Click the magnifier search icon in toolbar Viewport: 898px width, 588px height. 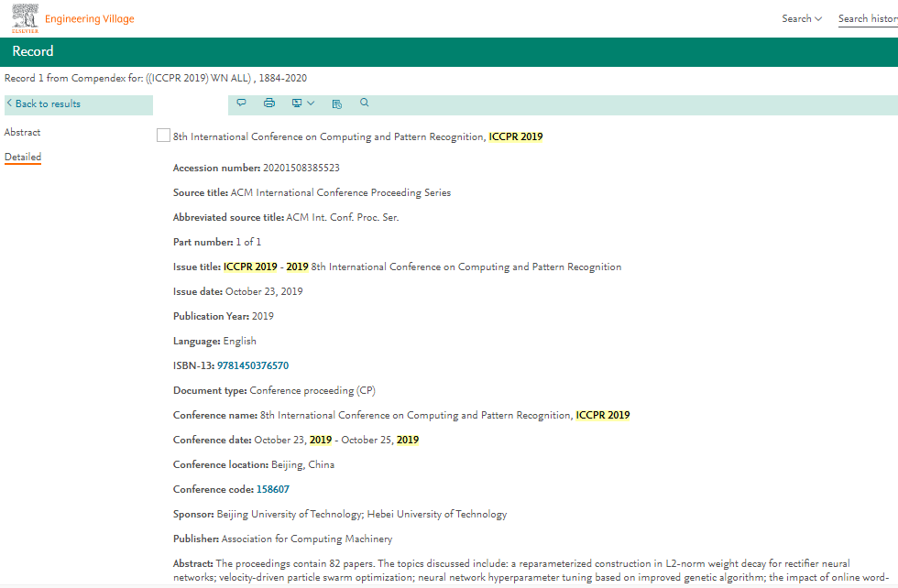tap(365, 103)
